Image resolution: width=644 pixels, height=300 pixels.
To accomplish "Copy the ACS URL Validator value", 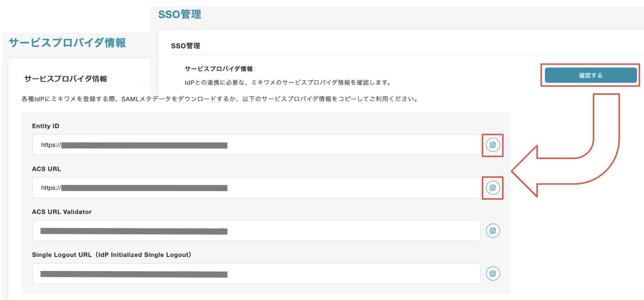I will [x=493, y=231].
